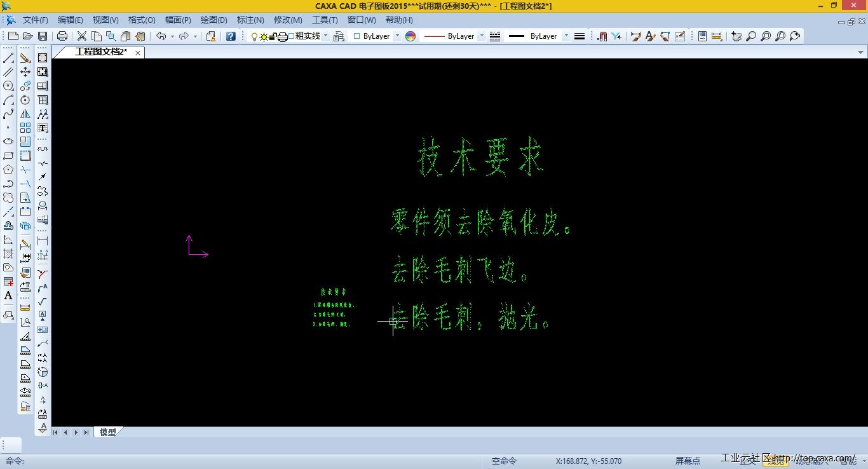
Task: Expand the undo history dropdown arrow
Action: click(172, 36)
